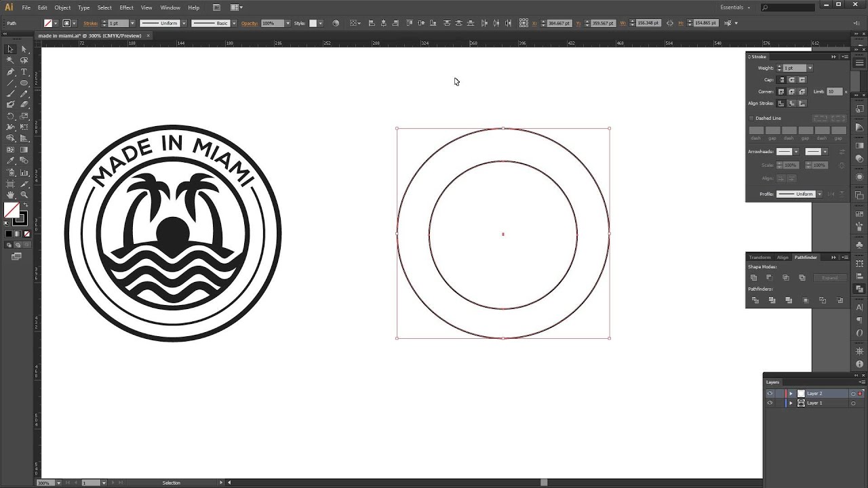Choose Round Cap in Stroke panel
Image resolution: width=868 pixels, height=488 pixels.
click(x=791, y=80)
